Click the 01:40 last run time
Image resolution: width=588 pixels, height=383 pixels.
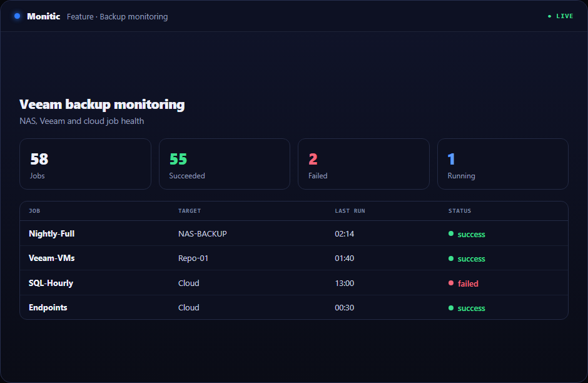[x=344, y=258]
